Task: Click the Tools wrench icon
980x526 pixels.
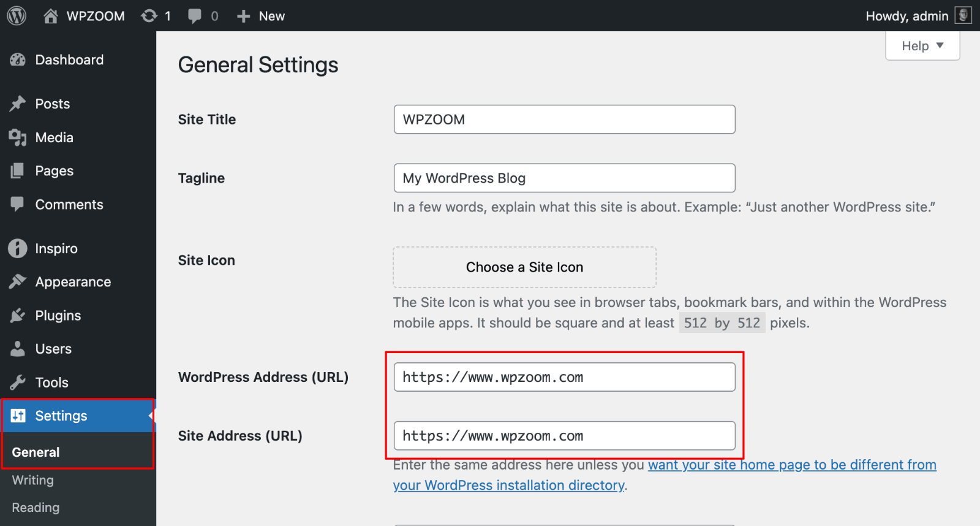Action: (18, 383)
